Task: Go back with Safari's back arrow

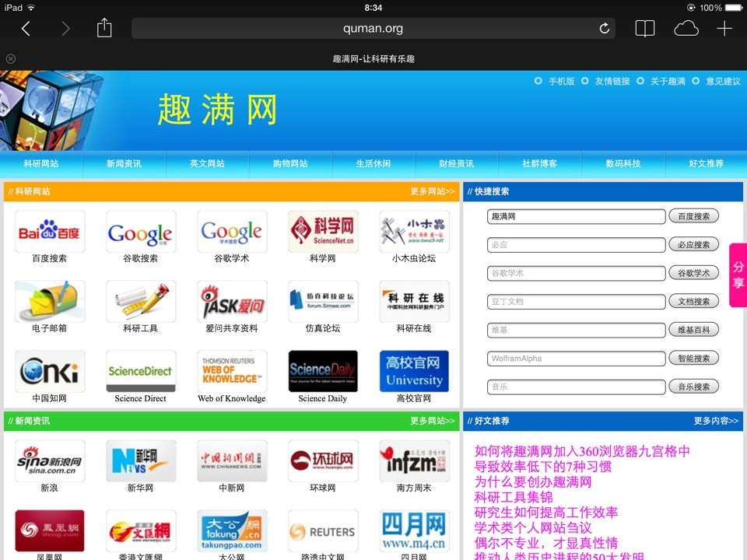Action: pos(26,29)
